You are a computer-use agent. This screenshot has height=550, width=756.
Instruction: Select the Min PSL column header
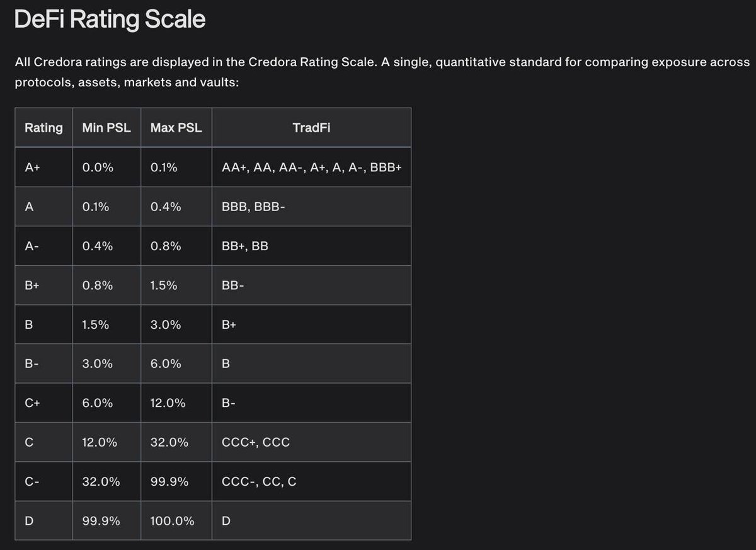pyautogui.click(x=106, y=128)
